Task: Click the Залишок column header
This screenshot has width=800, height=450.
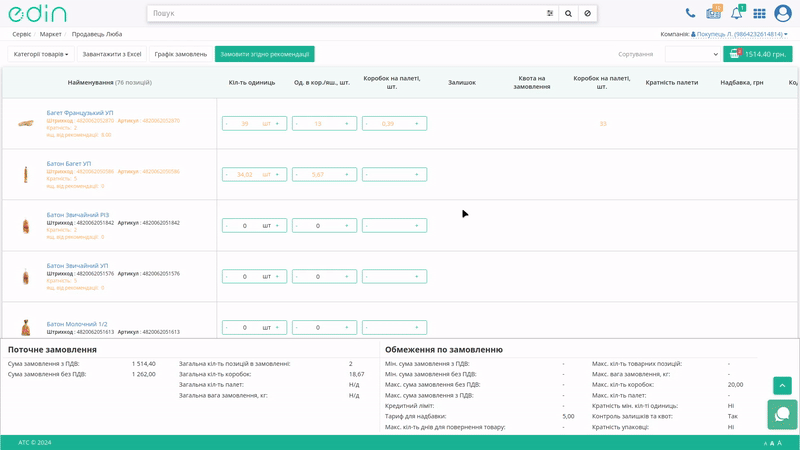Action: click(x=462, y=82)
